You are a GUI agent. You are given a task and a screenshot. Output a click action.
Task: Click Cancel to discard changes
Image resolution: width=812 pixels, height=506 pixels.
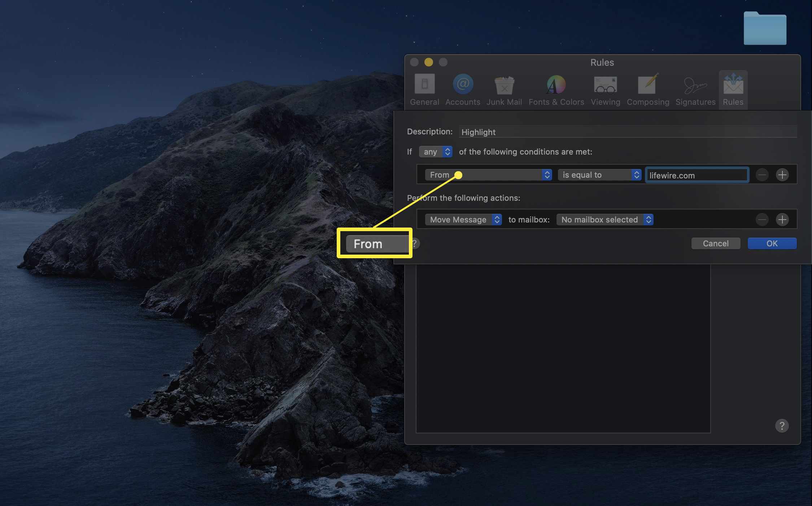716,243
